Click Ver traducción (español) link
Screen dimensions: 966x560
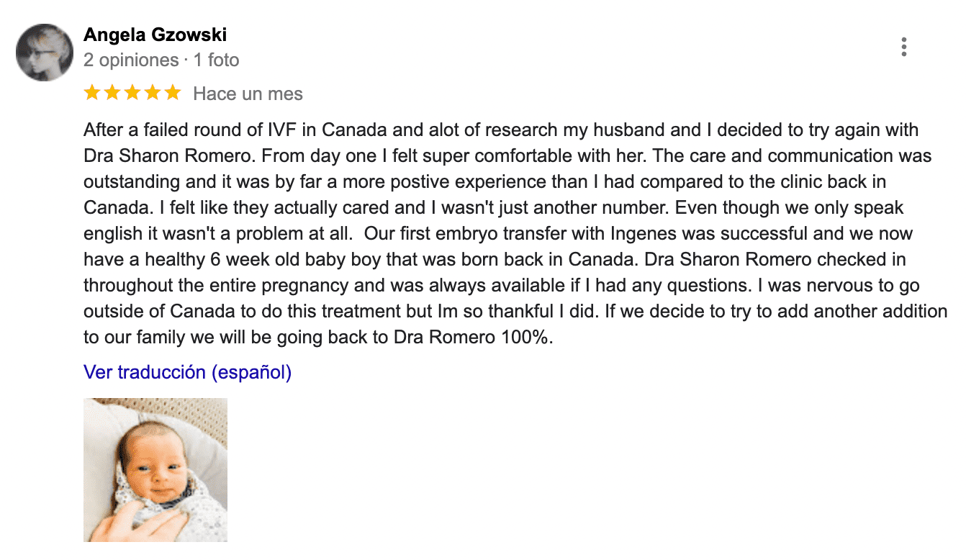pos(187,372)
